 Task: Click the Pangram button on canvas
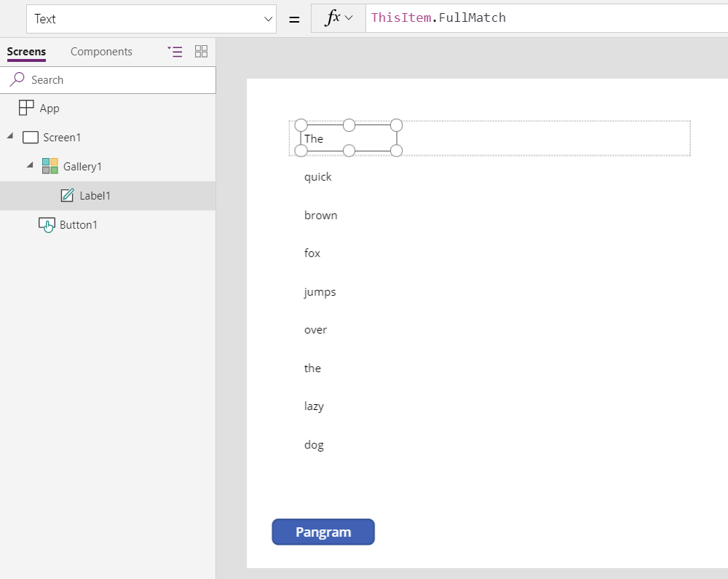[323, 532]
